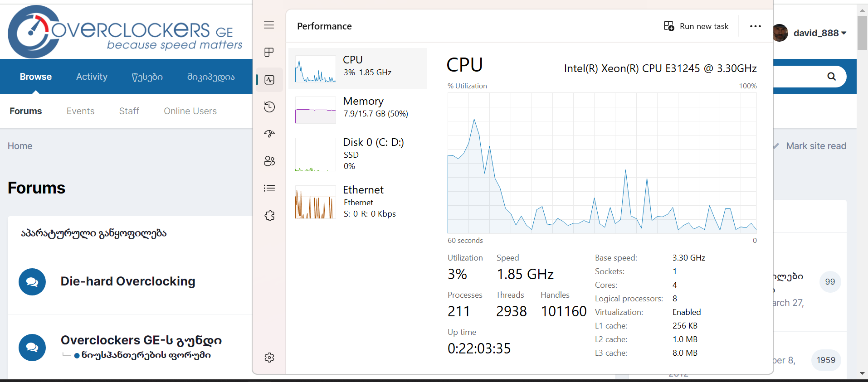This screenshot has width=868, height=382.
Task: Open the Processes page icon
Action: [x=269, y=52]
